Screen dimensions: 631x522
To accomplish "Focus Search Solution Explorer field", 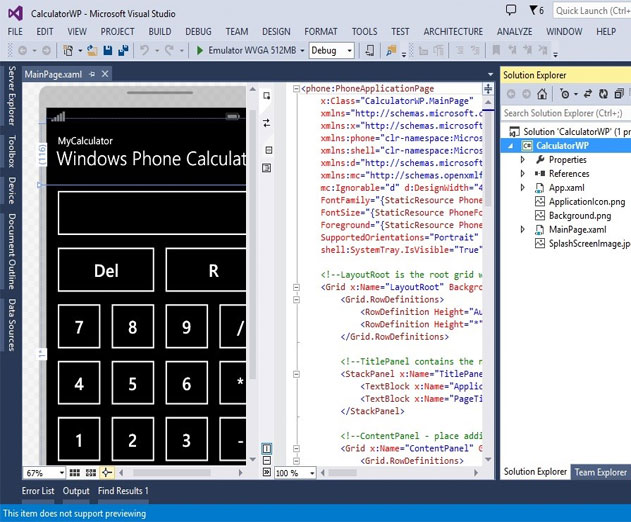I will (563, 113).
